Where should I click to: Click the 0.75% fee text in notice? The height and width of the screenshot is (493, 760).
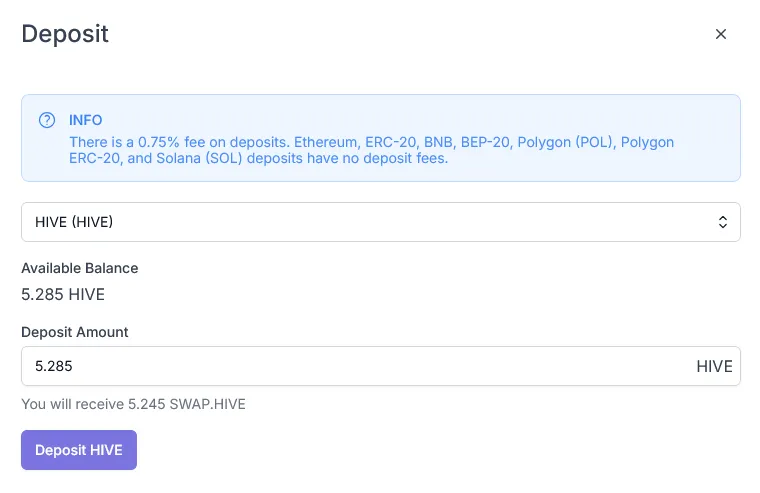tap(165, 142)
